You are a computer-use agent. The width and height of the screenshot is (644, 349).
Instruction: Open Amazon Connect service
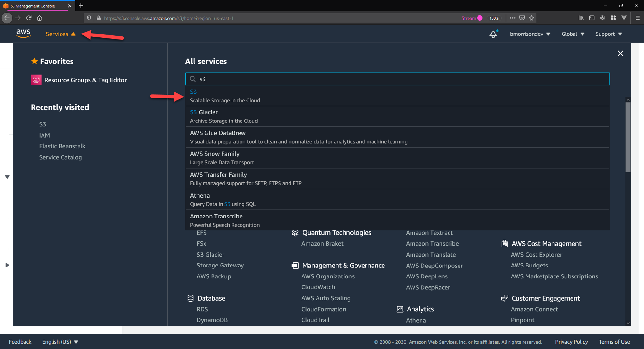(x=534, y=309)
